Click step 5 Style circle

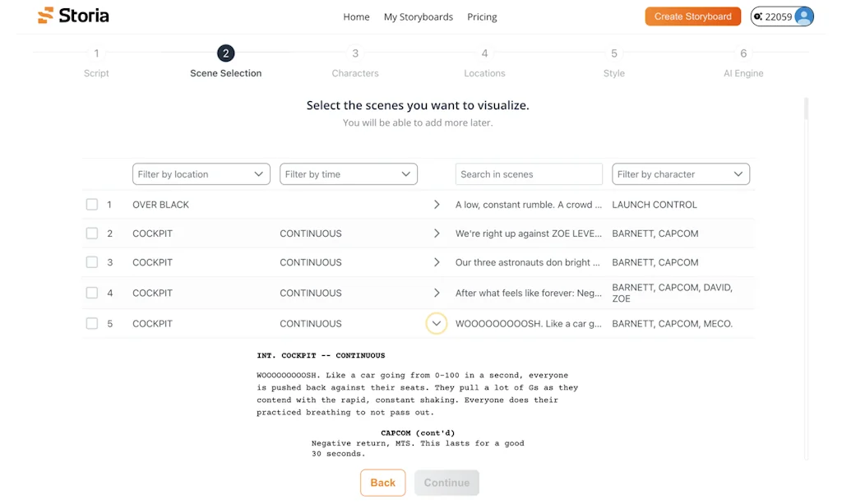point(613,53)
